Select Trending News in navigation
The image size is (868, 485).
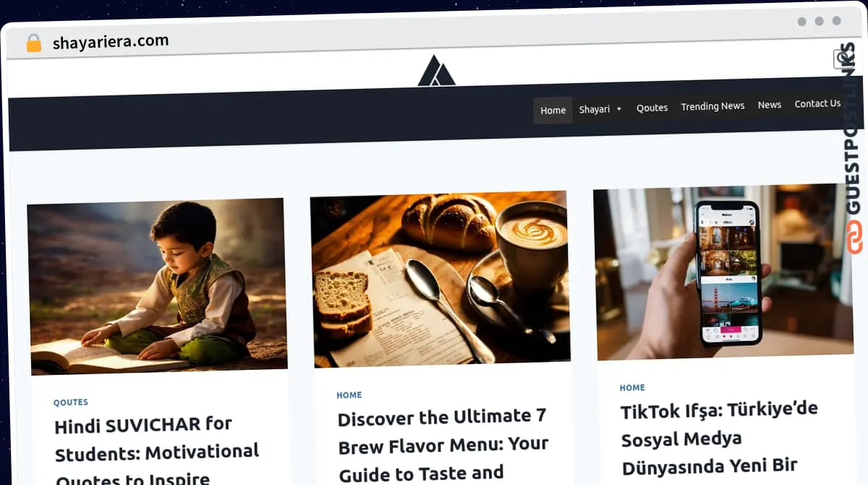[712, 106]
